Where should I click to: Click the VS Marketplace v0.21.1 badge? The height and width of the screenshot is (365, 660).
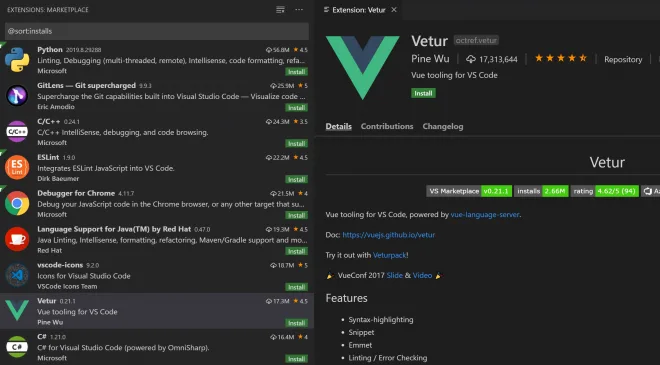(x=469, y=191)
